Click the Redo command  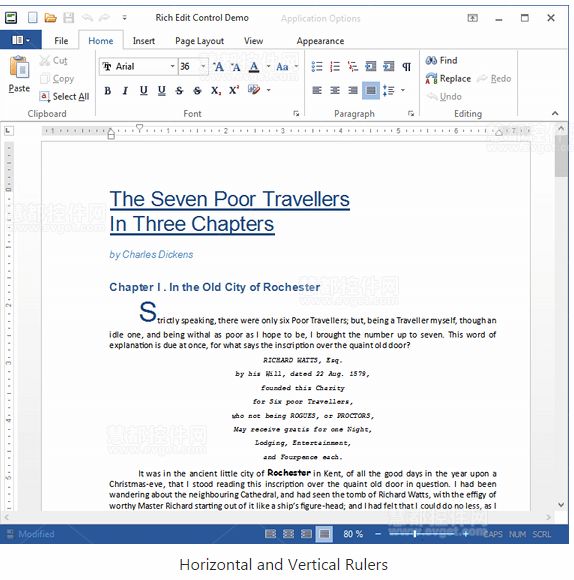(494, 78)
